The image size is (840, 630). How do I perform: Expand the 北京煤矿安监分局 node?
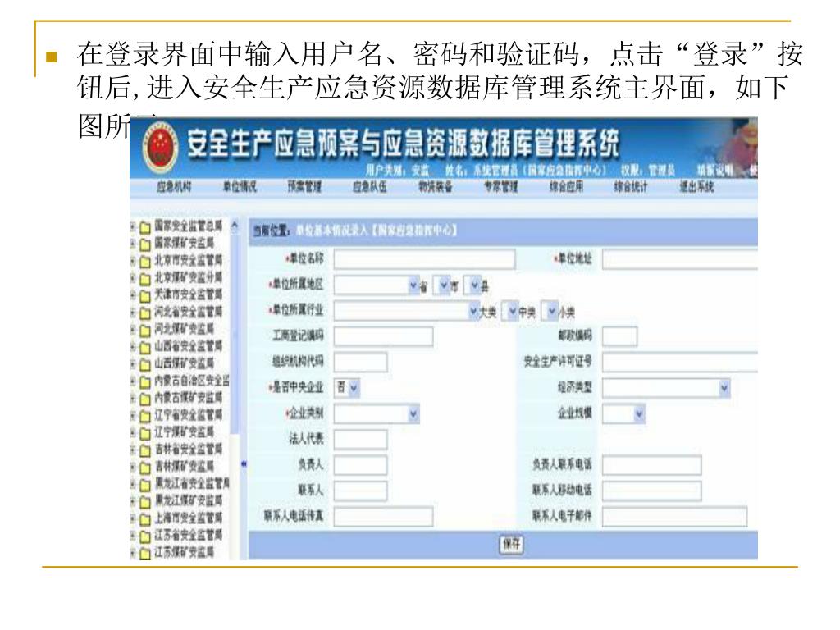pyautogui.click(x=133, y=278)
